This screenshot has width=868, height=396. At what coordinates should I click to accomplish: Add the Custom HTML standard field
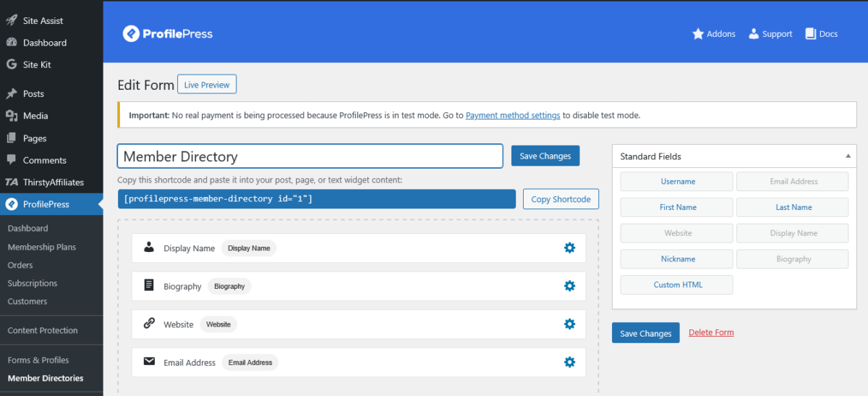(677, 285)
